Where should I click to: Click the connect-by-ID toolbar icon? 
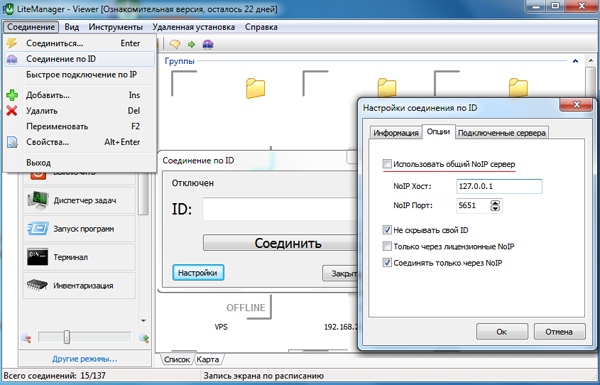click(x=208, y=44)
